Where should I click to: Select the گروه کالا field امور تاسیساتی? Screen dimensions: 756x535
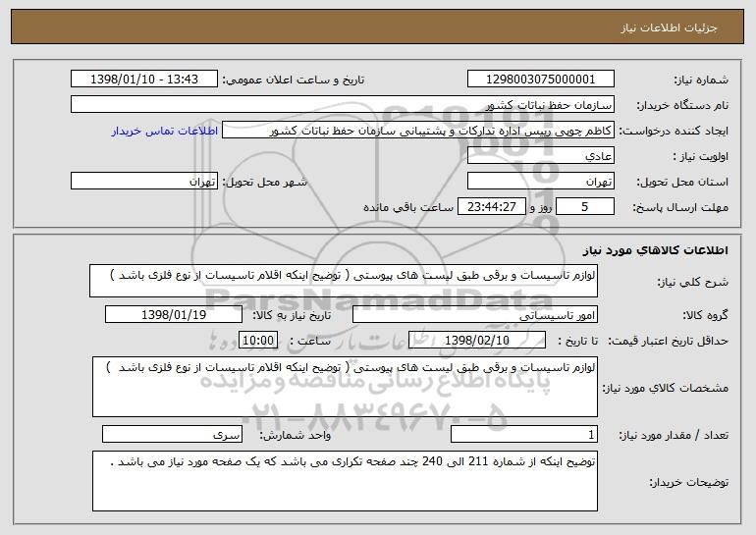[x=475, y=315]
